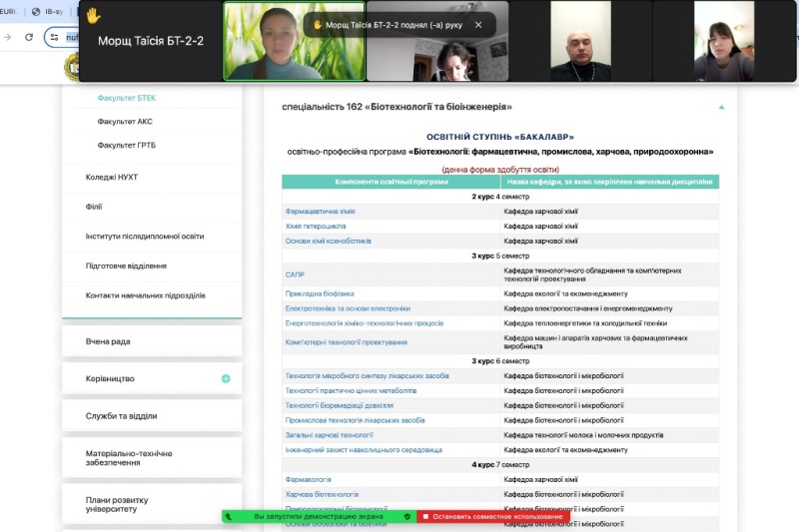Select the green grass background video tile
The width and height of the screenshot is (799, 532).
[294, 41]
